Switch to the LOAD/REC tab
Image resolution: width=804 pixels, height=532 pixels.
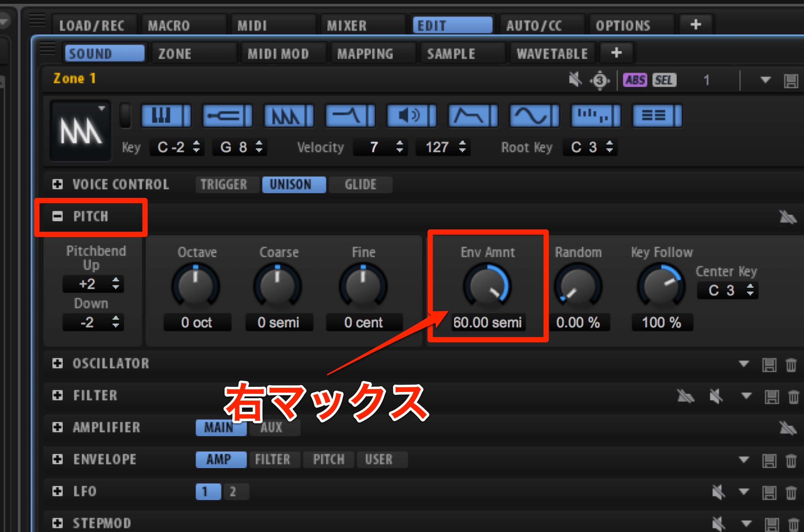(94, 25)
